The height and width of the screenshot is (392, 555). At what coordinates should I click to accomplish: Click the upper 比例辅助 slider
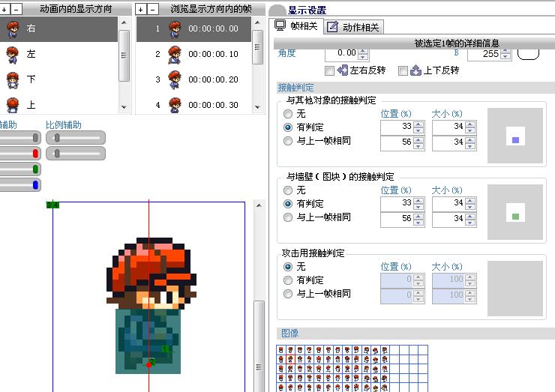click(76, 138)
